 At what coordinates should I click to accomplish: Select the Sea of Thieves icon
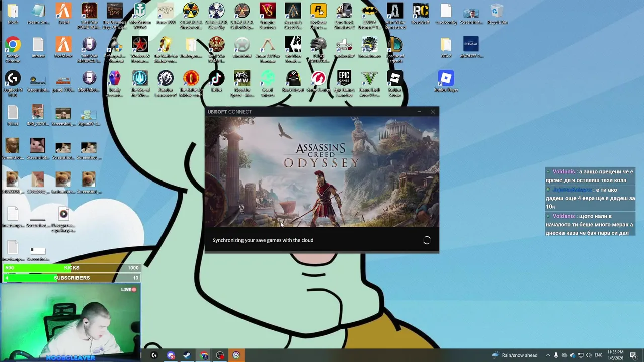point(267,84)
